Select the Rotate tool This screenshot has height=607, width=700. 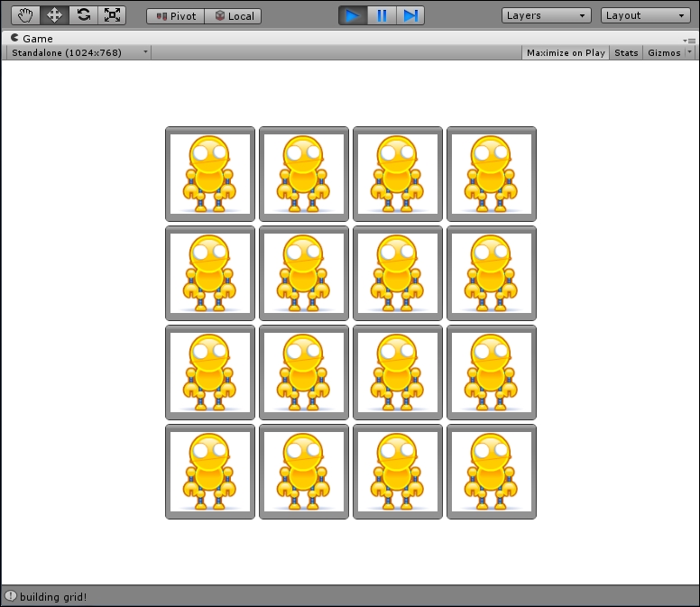click(84, 15)
